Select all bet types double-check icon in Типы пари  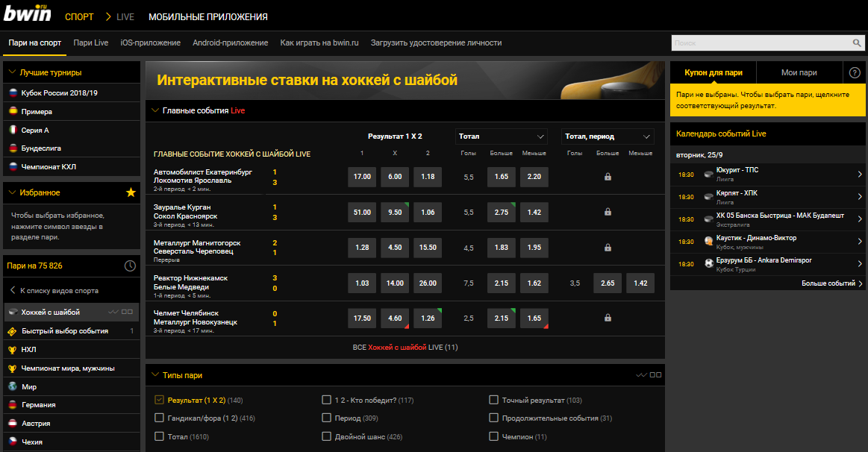(x=642, y=375)
